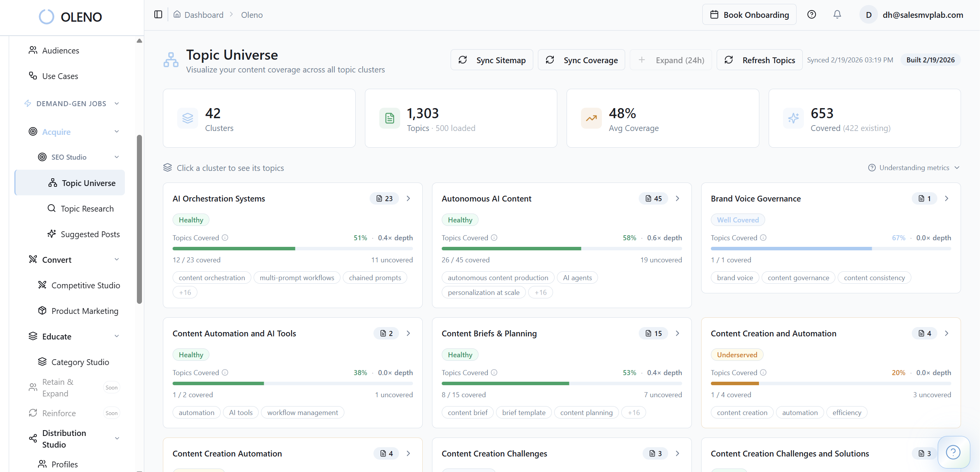Expand the Convert section

click(x=117, y=259)
